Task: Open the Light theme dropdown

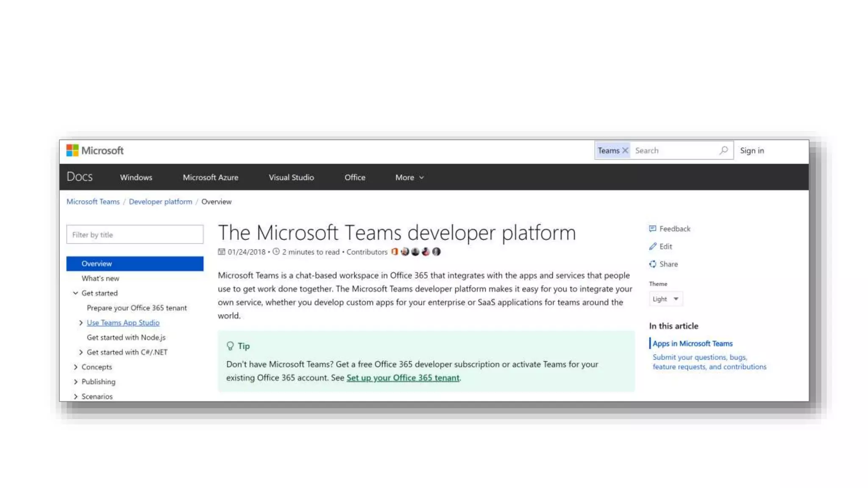Action: 666,299
